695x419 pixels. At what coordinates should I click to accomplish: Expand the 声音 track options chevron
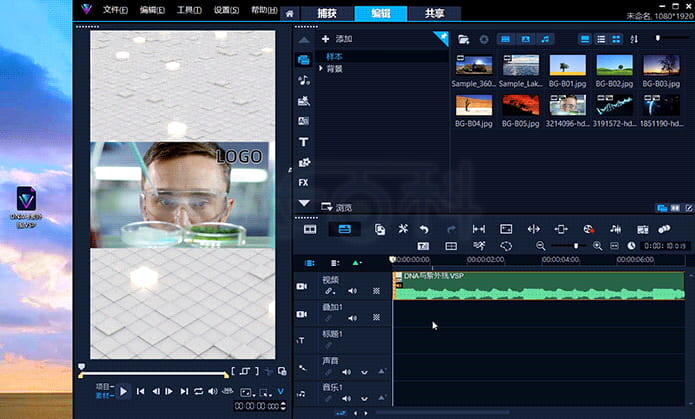coord(363,372)
